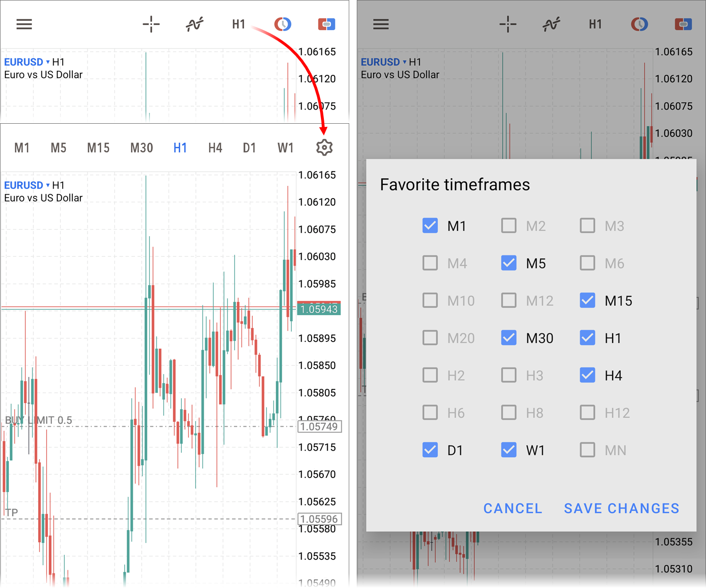Cancel the Favorite timeframes dialog
The height and width of the screenshot is (588, 706).
pyautogui.click(x=513, y=508)
